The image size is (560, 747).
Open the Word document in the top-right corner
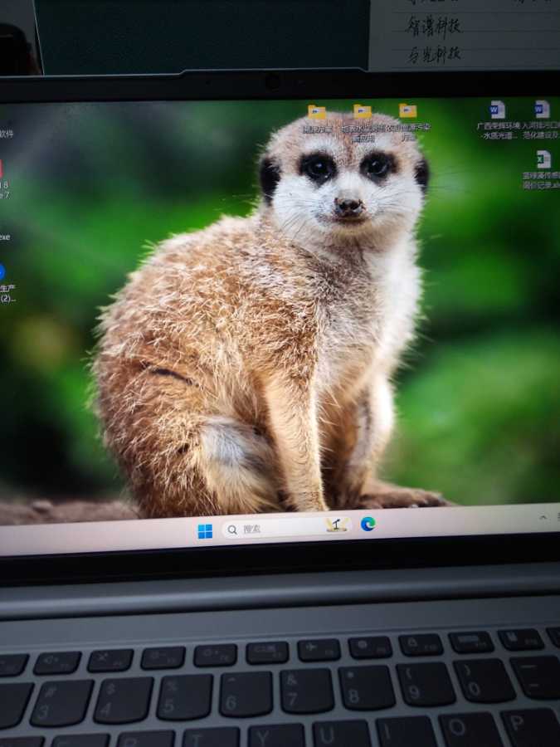point(542,110)
